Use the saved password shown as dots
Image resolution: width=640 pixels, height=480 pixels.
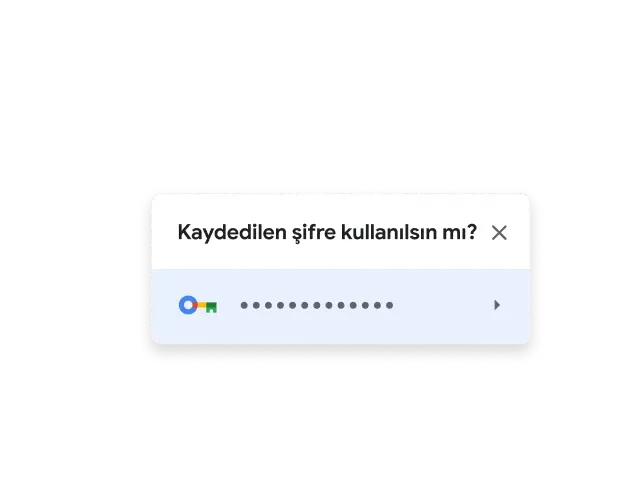pos(317,305)
